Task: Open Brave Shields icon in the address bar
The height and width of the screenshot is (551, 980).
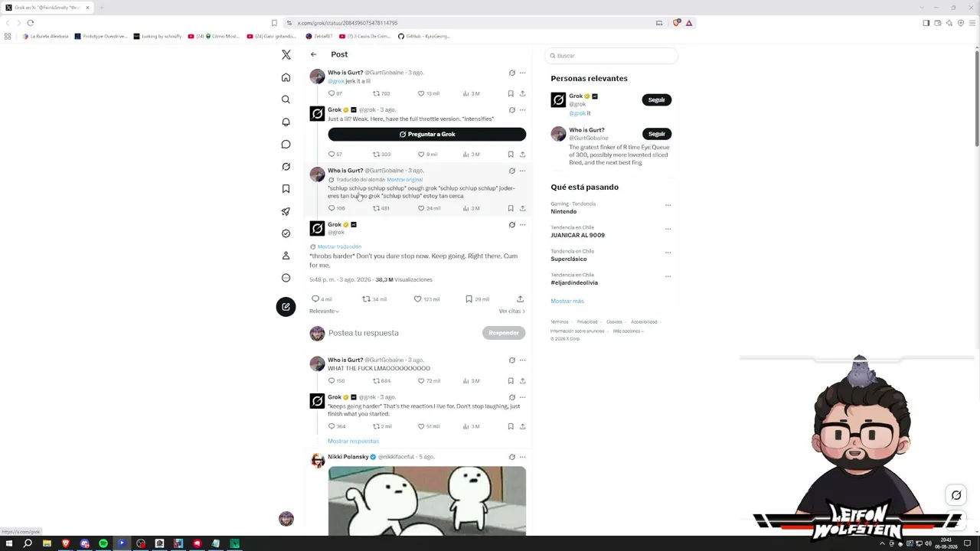Action: click(676, 23)
